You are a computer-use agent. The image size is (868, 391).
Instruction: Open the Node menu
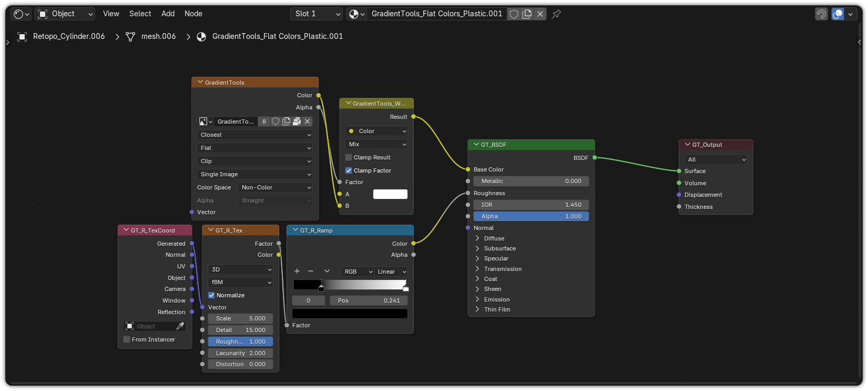[x=193, y=14]
